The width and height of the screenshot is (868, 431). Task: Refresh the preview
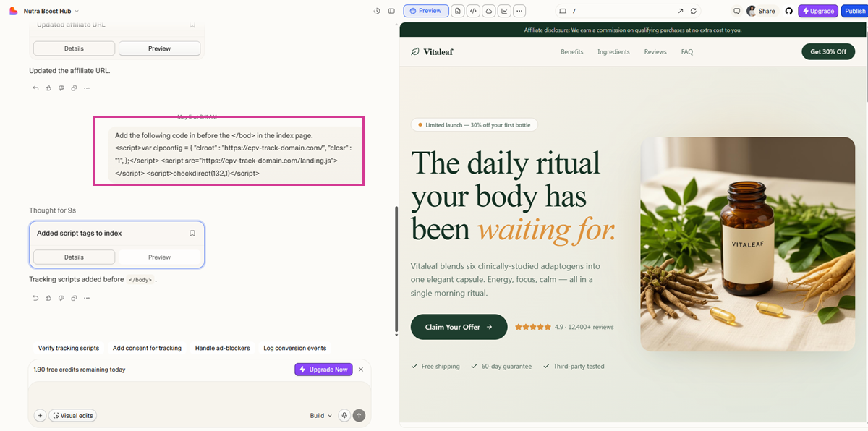694,11
